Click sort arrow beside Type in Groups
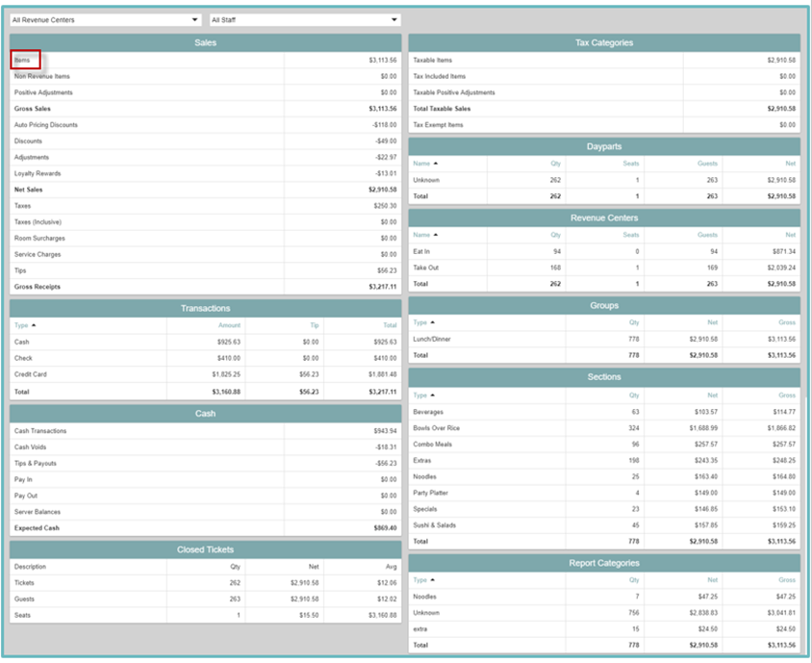The width and height of the screenshot is (812, 663). click(433, 322)
